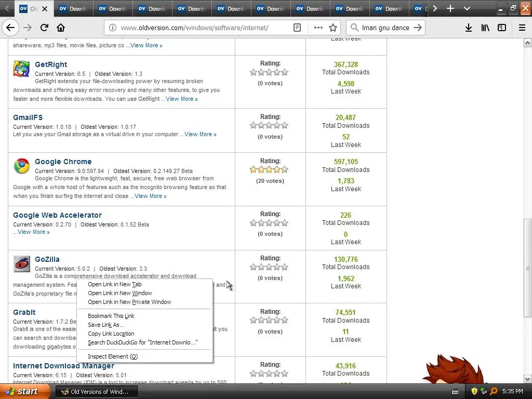The image size is (532, 399).
Task: Toggle reader view icon in address bar
Action: pyautogui.click(x=297, y=28)
